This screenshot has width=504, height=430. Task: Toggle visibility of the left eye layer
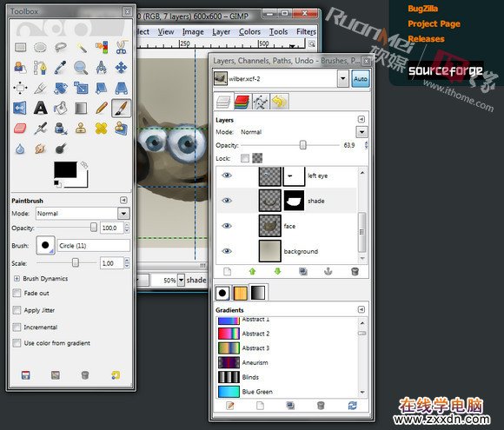pos(227,175)
